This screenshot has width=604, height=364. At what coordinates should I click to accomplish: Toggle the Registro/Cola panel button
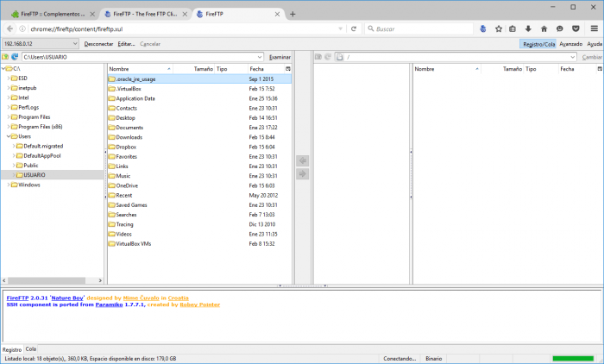(x=538, y=44)
